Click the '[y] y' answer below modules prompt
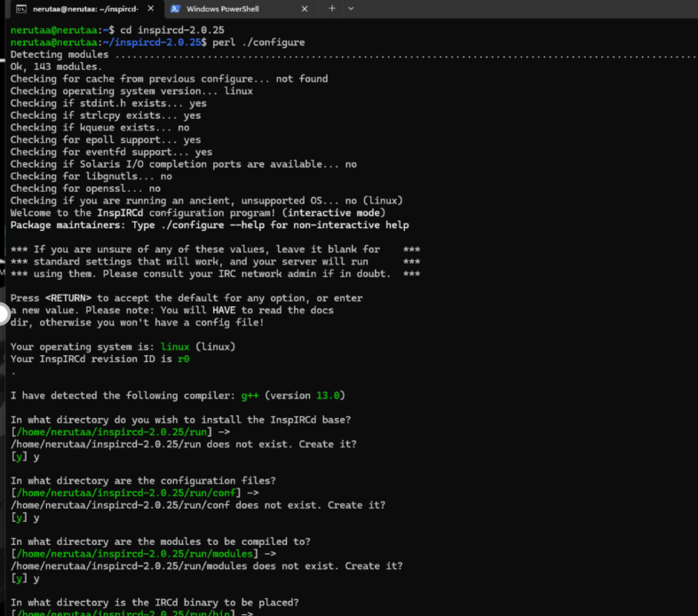 (x=25, y=579)
